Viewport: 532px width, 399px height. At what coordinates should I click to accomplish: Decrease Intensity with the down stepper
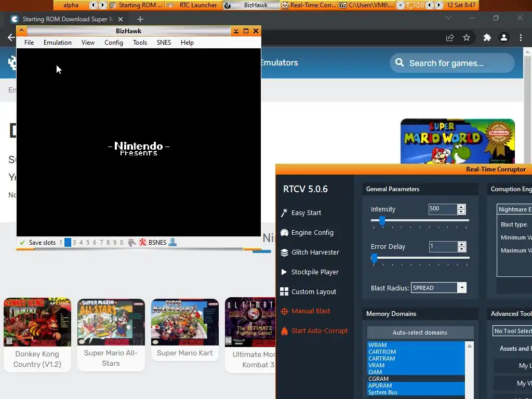coord(461,212)
